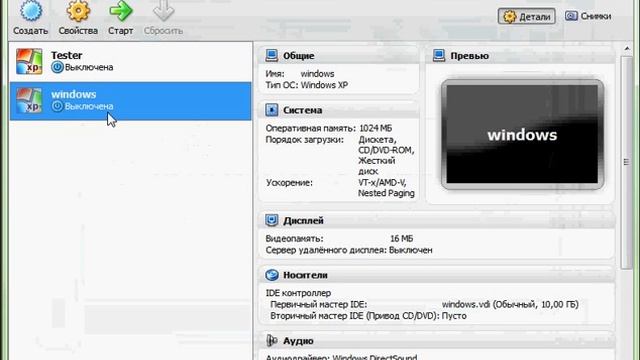Image resolution: width=640 pixels, height=360 pixels.
Task: Click the '1024 МБ' memory value
Action: (x=375, y=128)
